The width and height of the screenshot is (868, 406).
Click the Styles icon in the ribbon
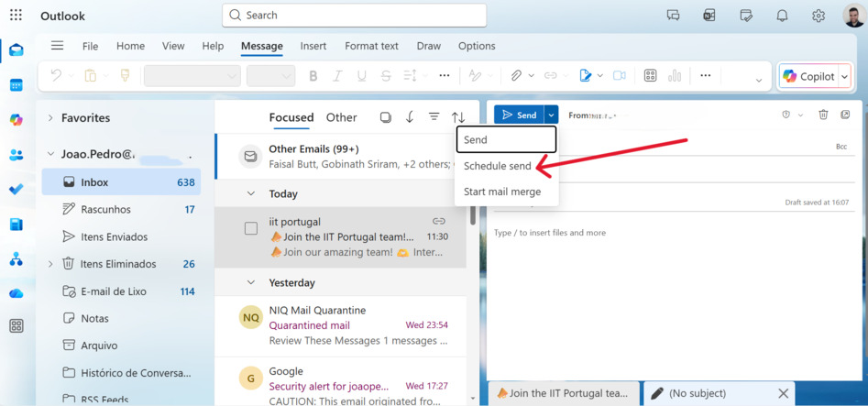click(475, 76)
